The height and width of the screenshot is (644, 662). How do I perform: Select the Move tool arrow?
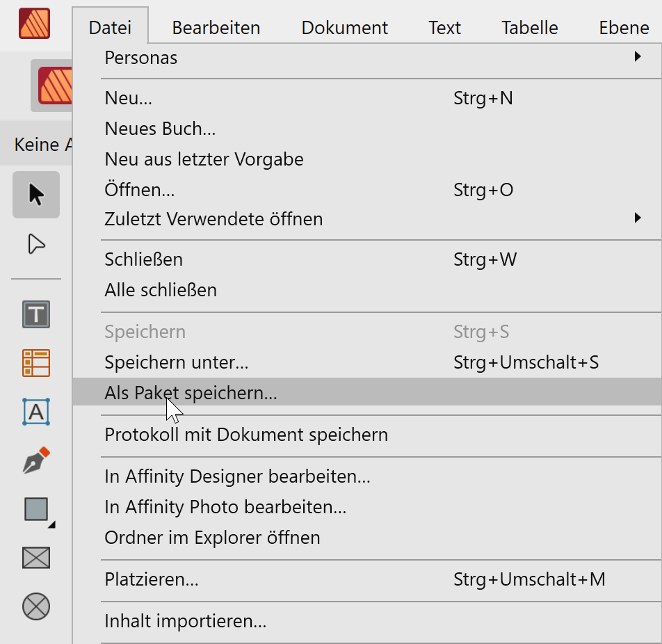36,195
